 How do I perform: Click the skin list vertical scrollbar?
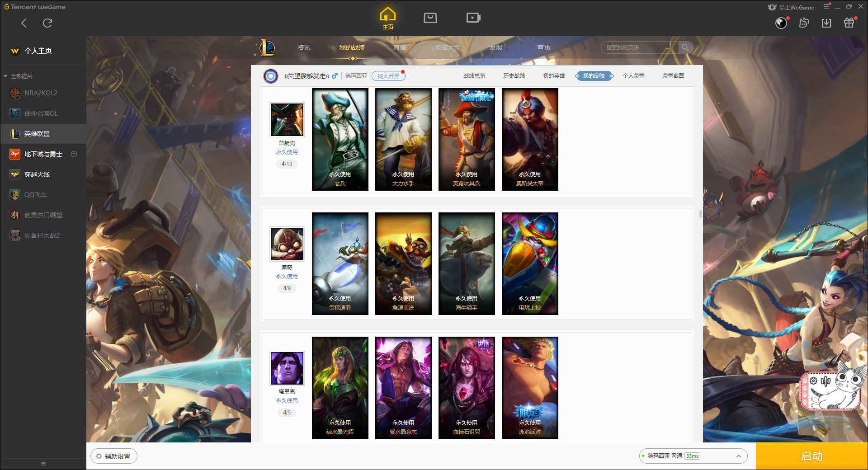pos(701,214)
